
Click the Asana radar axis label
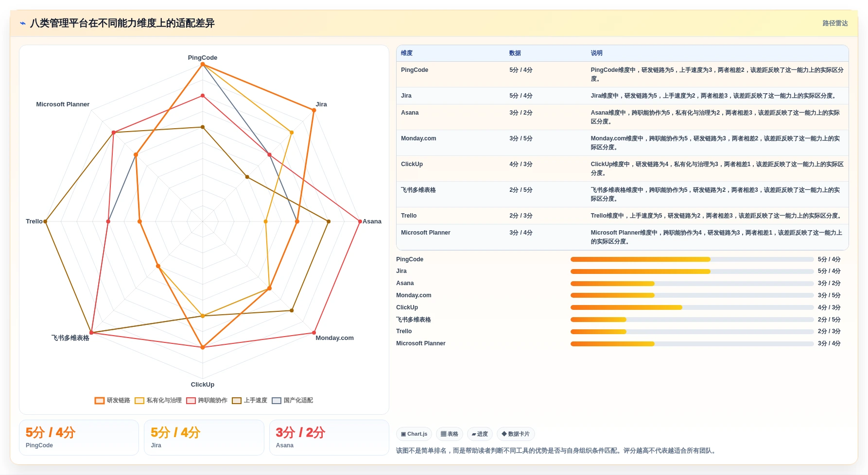pos(372,221)
